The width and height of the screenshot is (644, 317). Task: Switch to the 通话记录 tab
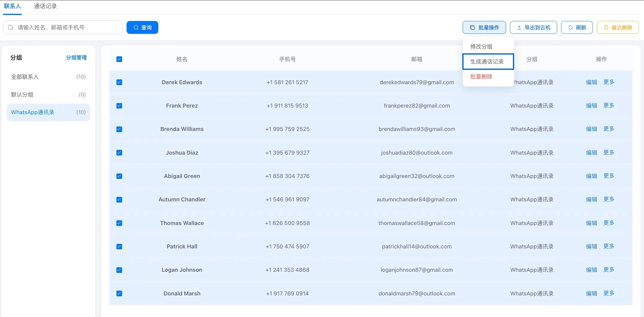tap(45, 6)
